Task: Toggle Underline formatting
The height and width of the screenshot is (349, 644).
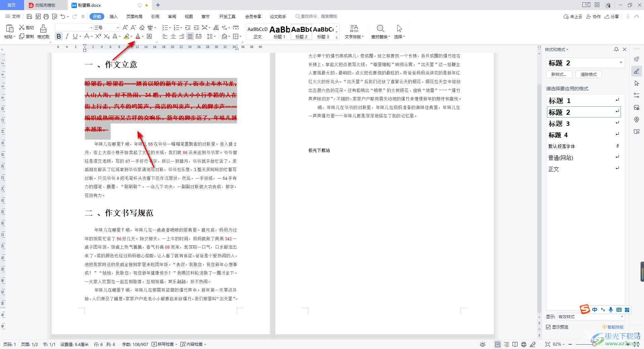Action: coord(75,36)
